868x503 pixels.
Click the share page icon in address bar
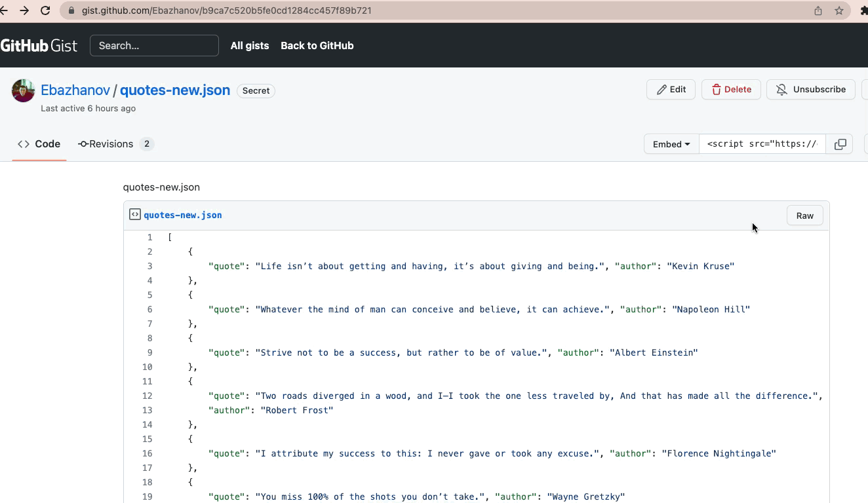(818, 10)
